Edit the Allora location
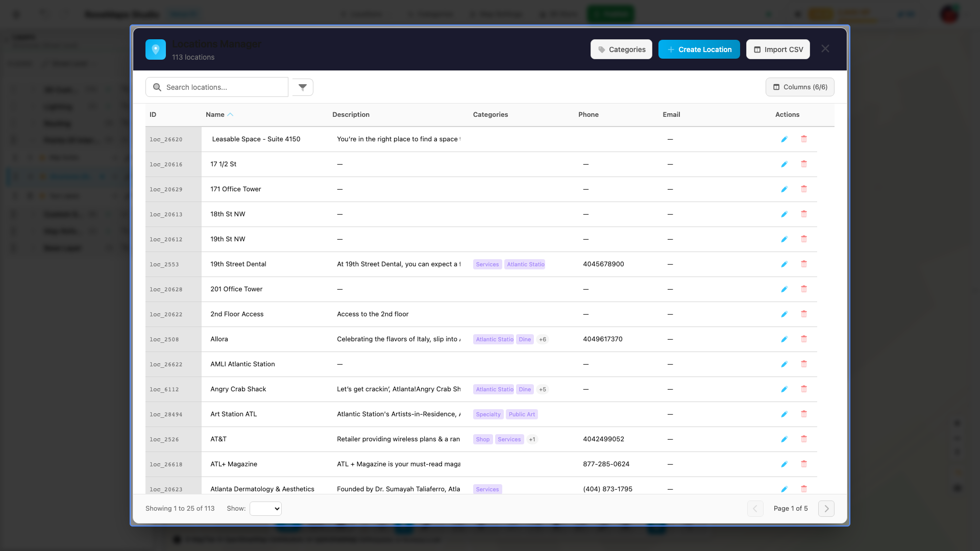This screenshot has width=980, height=551. pyautogui.click(x=784, y=339)
